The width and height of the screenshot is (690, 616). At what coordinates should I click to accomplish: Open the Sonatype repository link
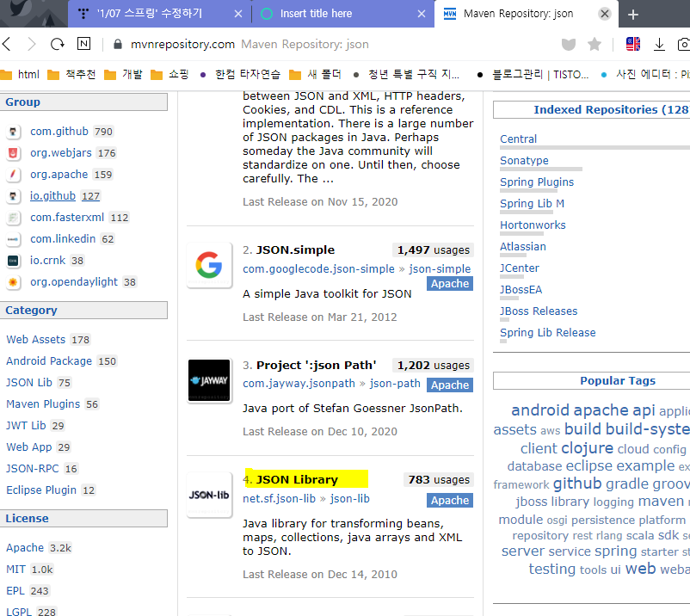pos(524,161)
